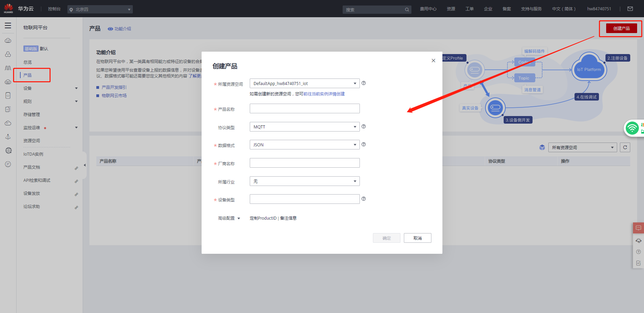Refresh the product list

point(625,147)
